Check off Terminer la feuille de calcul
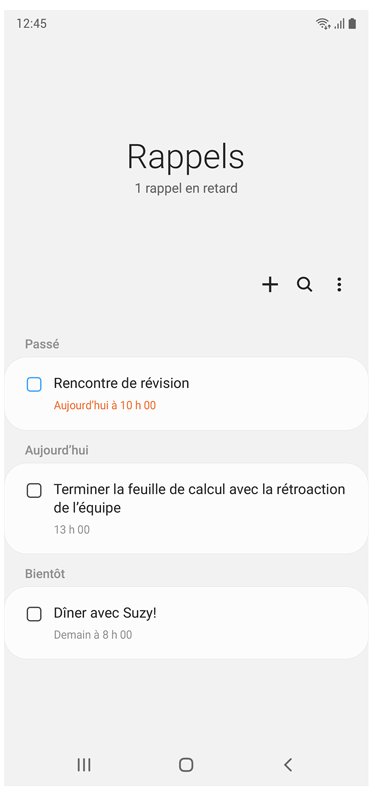 pos(34,491)
